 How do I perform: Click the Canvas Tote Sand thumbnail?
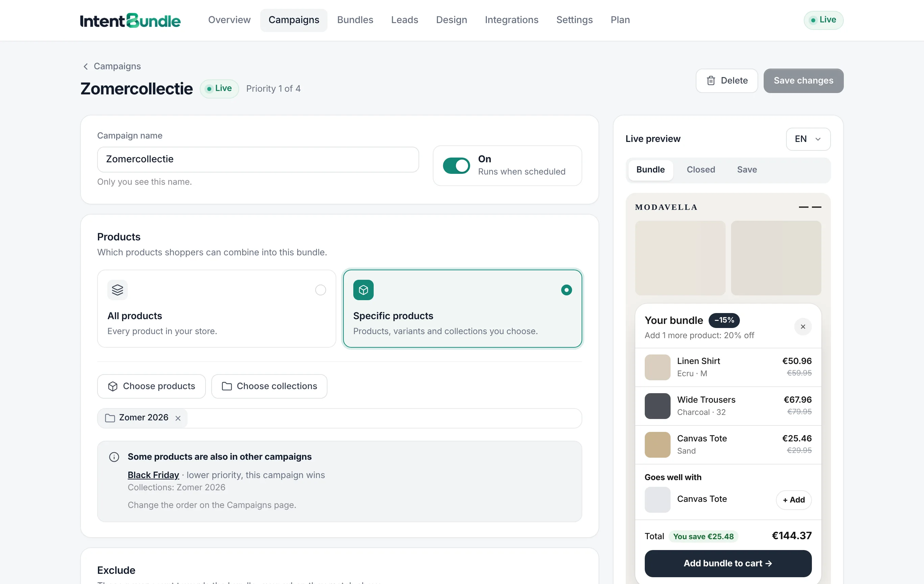point(657,444)
